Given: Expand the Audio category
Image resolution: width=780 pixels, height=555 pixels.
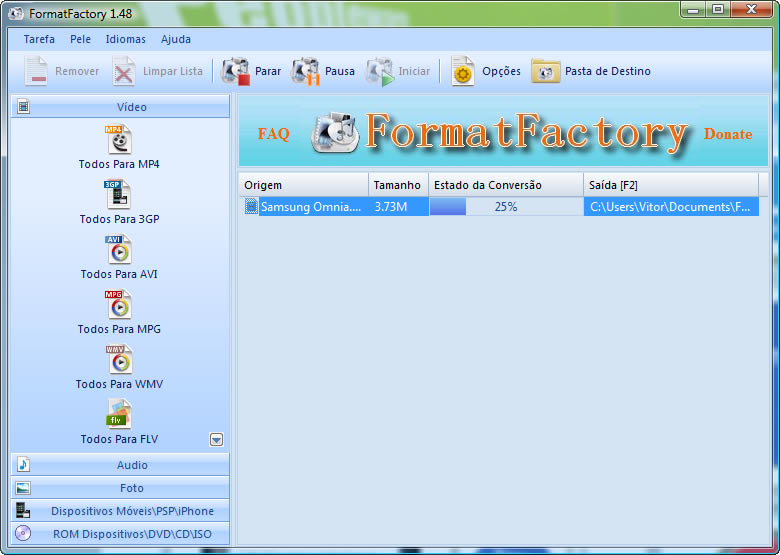Looking at the screenshot, I should (120, 464).
